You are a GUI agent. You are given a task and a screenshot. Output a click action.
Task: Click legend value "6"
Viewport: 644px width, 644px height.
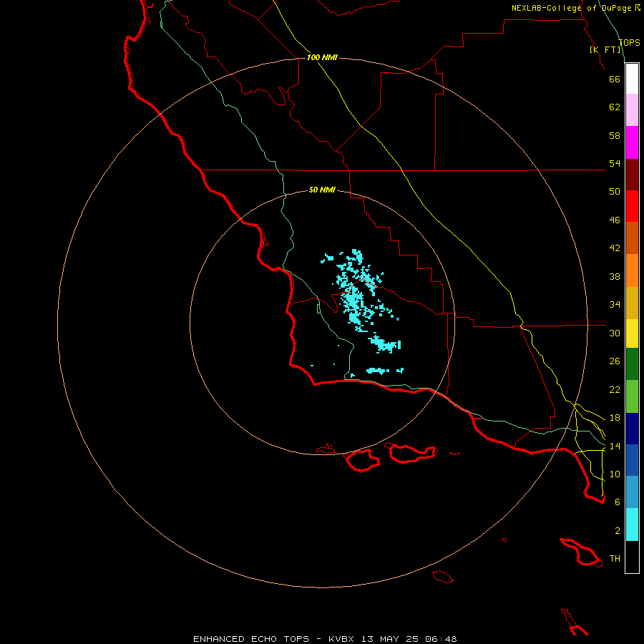pyautogui.click(x=618, y=502)
